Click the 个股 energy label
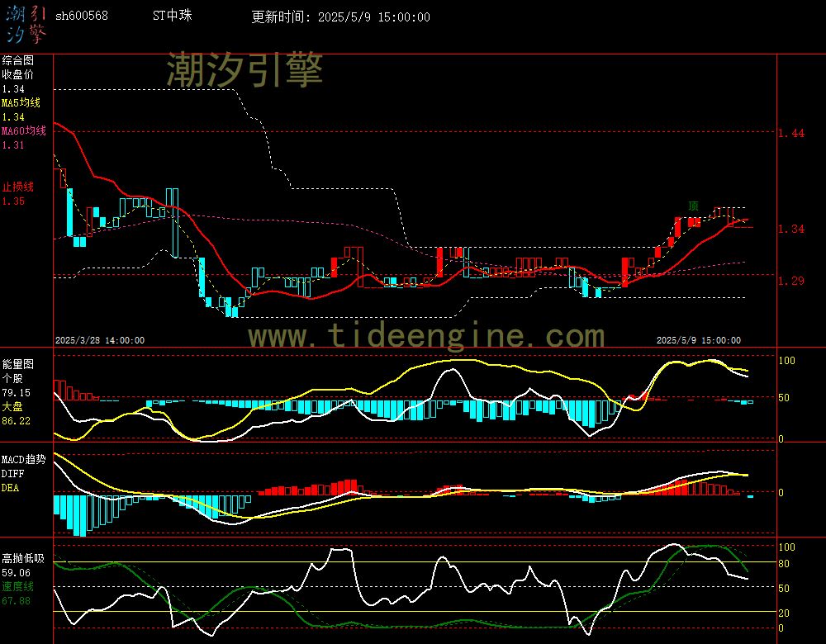 12,379
